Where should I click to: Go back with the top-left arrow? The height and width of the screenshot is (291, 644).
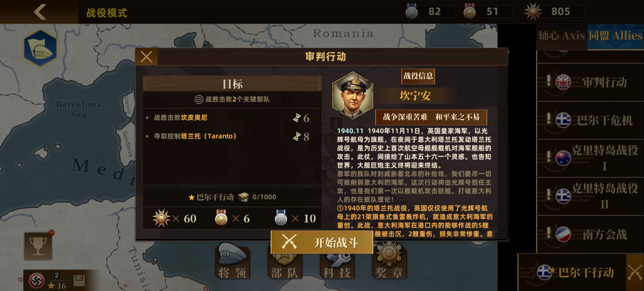40,12
